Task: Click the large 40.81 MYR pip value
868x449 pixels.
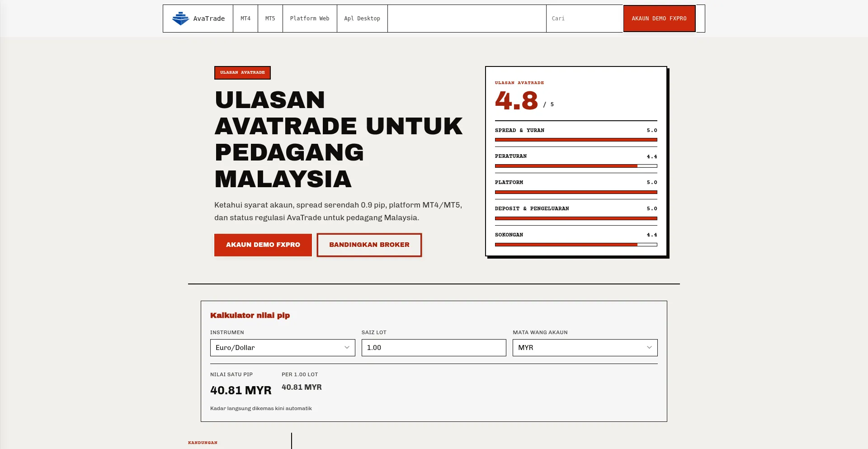Action: point(241,390)
